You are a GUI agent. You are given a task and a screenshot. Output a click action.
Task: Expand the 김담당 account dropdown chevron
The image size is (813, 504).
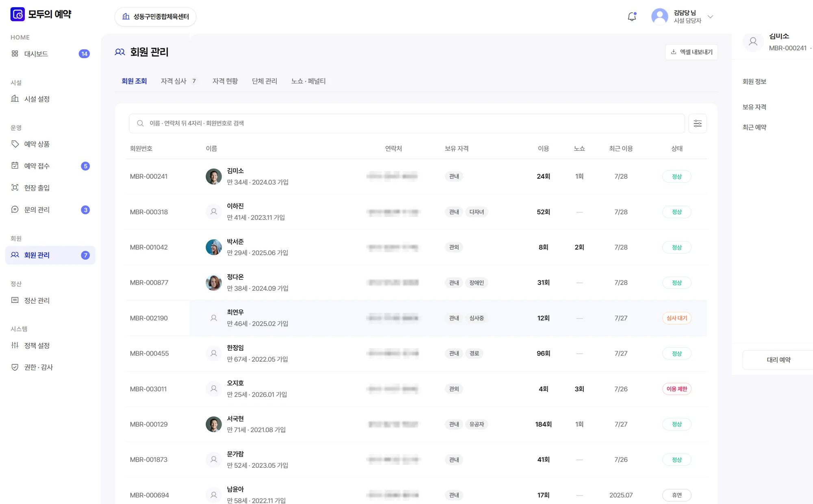(x=711, y=17)
